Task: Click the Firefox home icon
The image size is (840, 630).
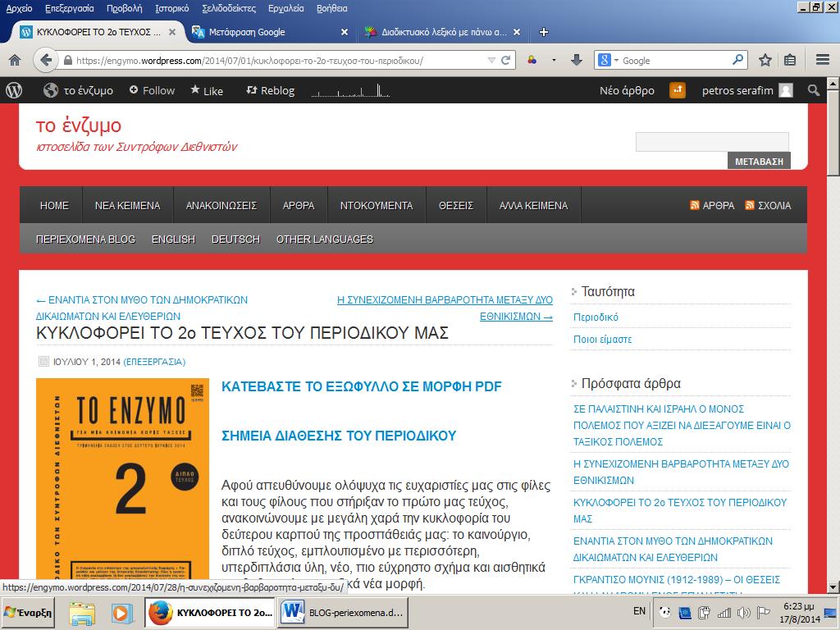Action: click(x=15, y=60)
